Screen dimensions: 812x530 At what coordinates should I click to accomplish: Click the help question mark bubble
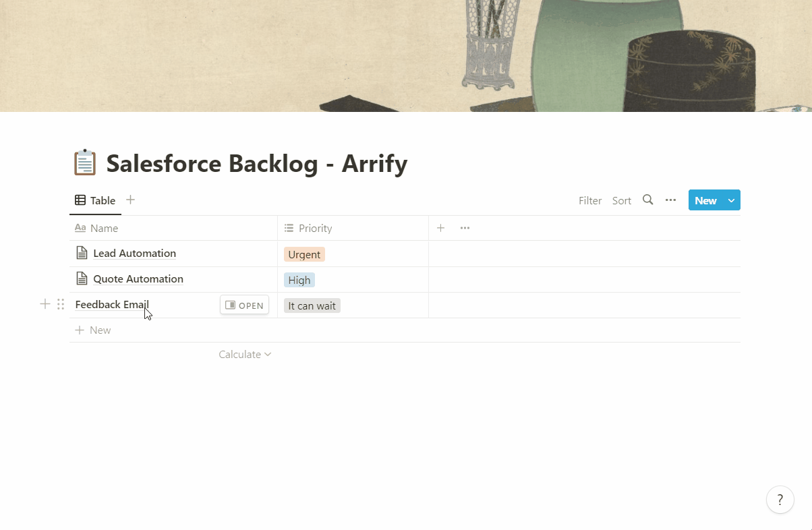(x=780, y=500)
